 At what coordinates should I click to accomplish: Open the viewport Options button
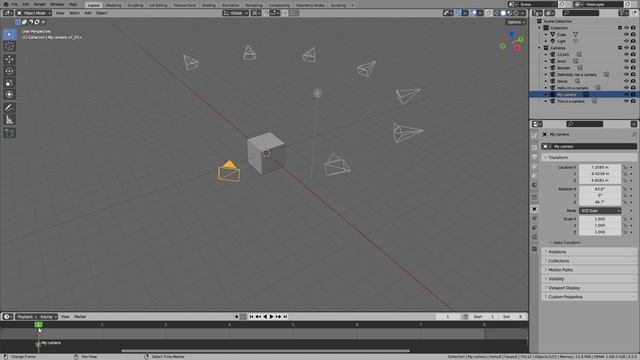(516, 22)
